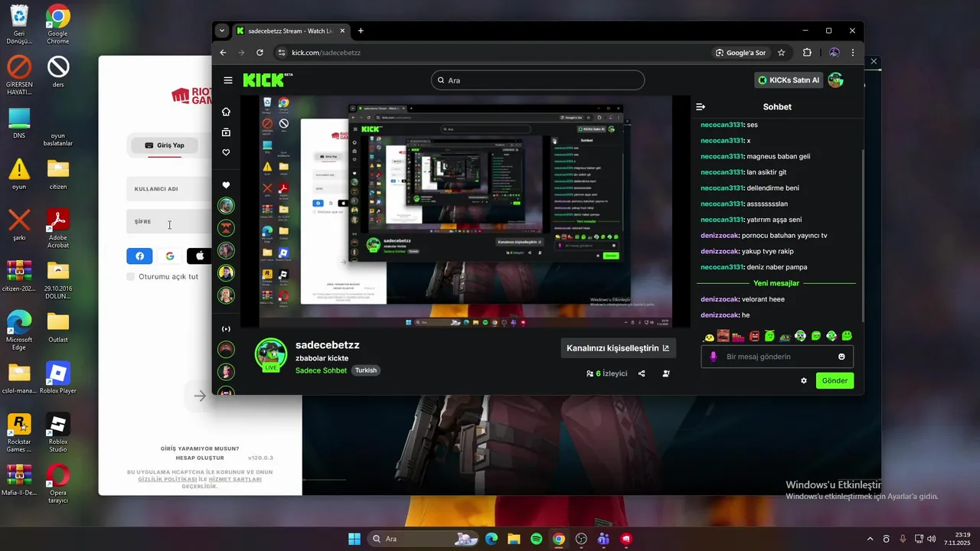Open the profile avatar at Kick top right

[836, 80]
